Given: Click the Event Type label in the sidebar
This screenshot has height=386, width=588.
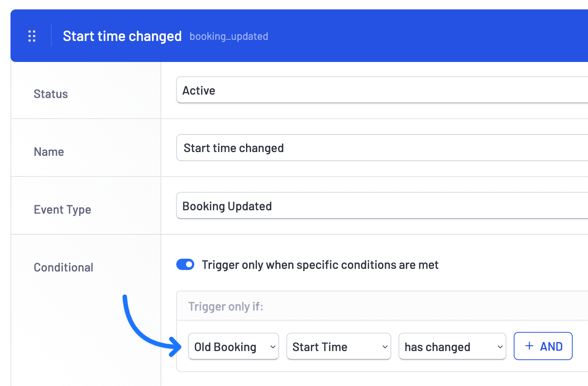Looking at the screenshot, I should 62,210.
